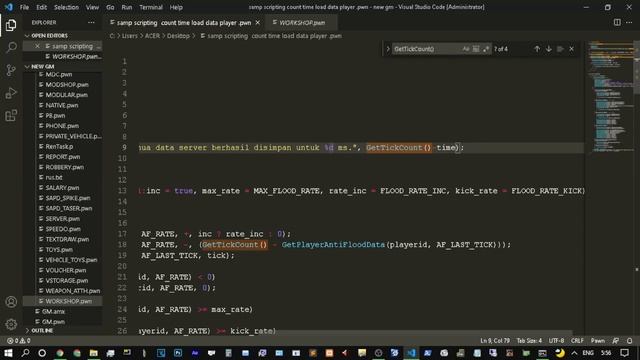Open the View menu

[x=92, y=7]
